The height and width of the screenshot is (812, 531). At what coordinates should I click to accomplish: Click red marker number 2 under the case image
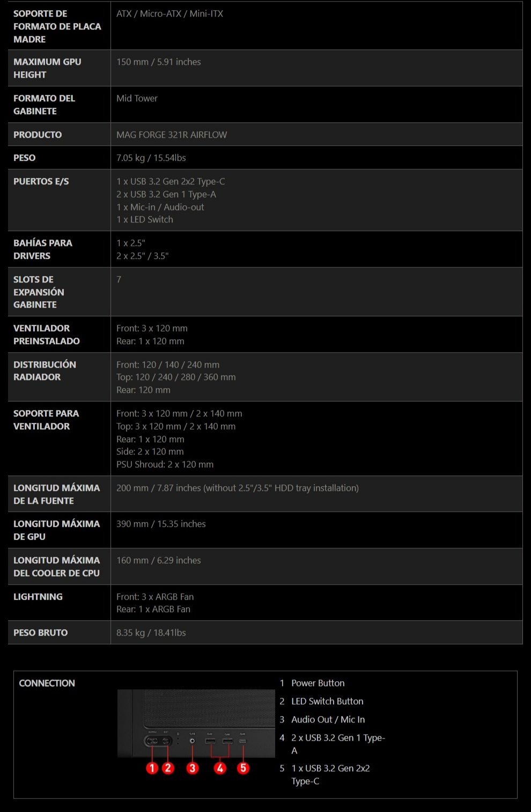coord(168,768)
